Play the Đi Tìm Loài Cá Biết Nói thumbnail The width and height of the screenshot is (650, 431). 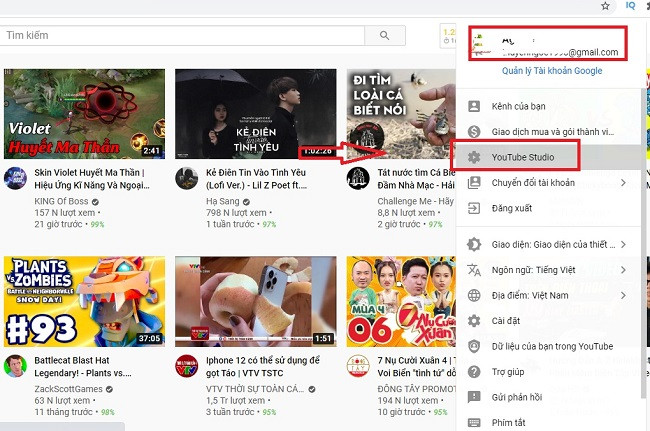[401, 114]
